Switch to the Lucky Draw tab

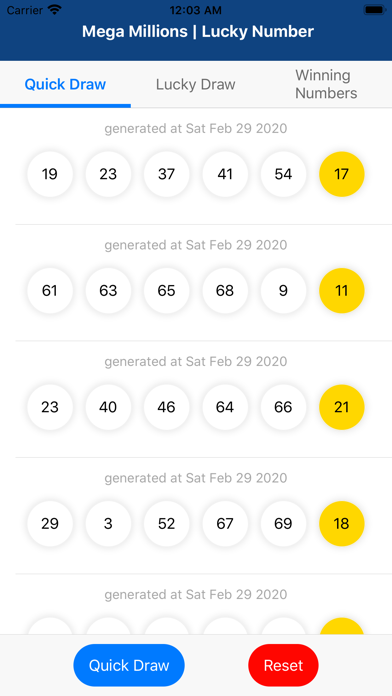(195, 84)
